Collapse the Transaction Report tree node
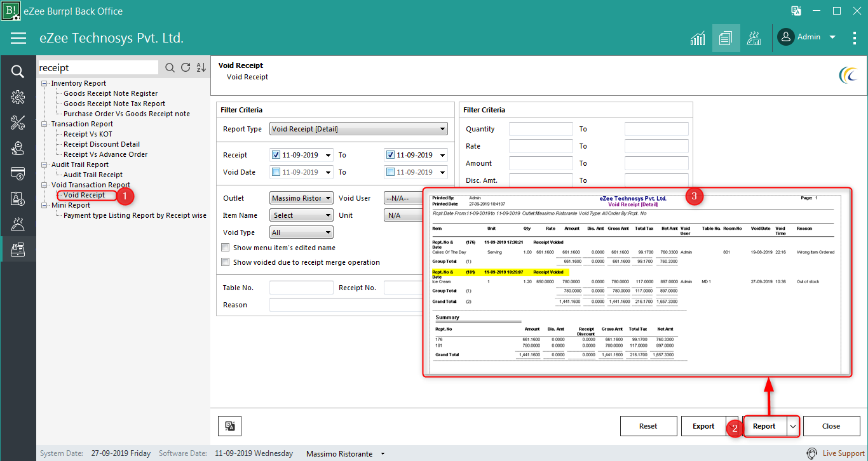The image size is (868, 461). (x=44, y=124)
